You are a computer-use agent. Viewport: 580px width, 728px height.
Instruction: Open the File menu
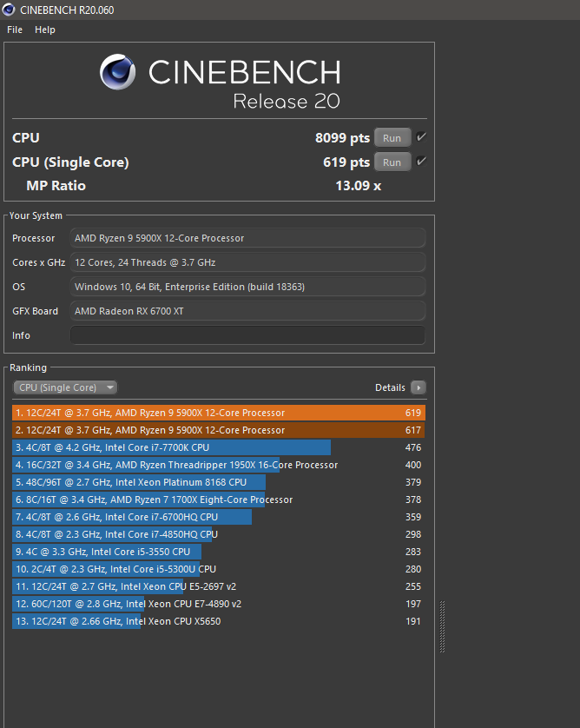pyautogui.click(x=15, y=30)
